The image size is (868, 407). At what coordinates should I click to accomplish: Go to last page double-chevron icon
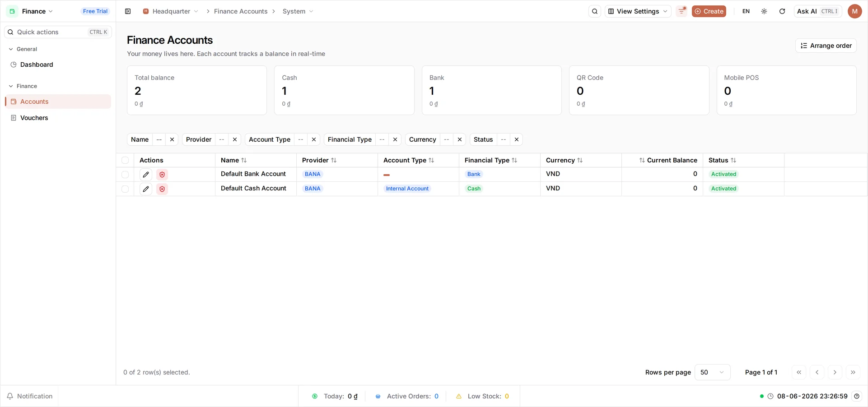(x=853, y=372)
